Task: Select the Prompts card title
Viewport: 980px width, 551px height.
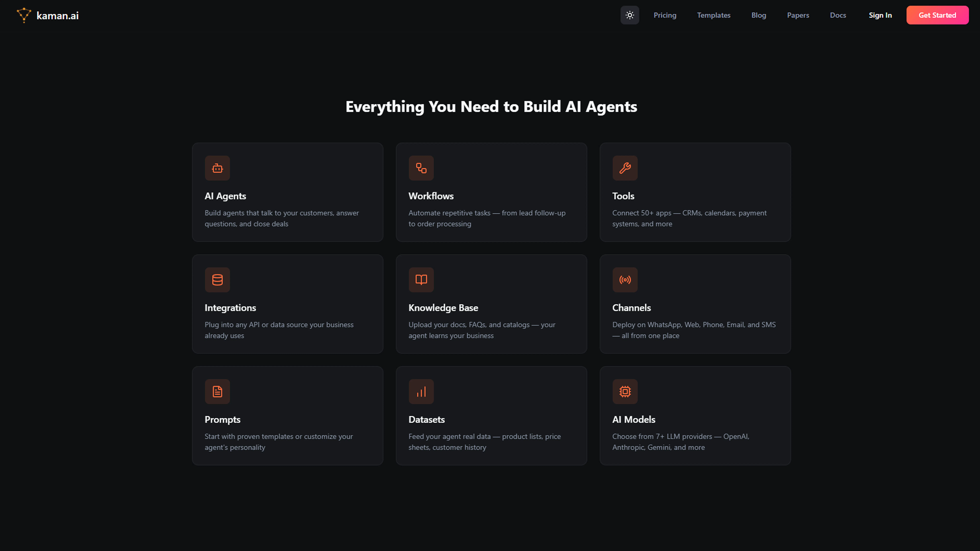Action: 223,420
